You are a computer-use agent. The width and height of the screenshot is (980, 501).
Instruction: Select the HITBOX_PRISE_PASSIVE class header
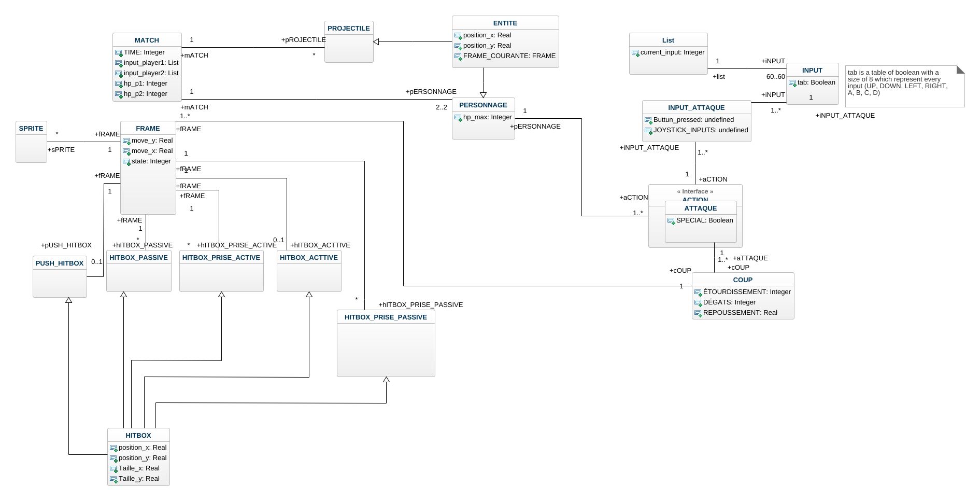[386, 317]
